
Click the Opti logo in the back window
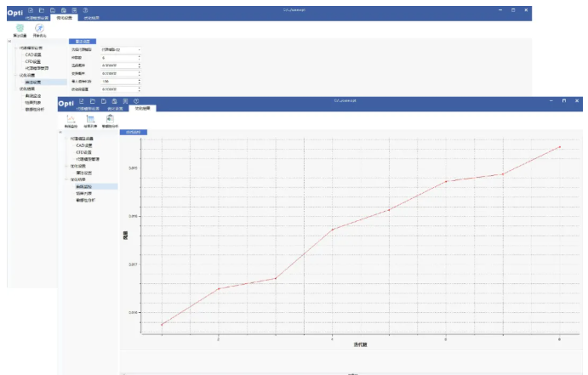tap(15, 13)
